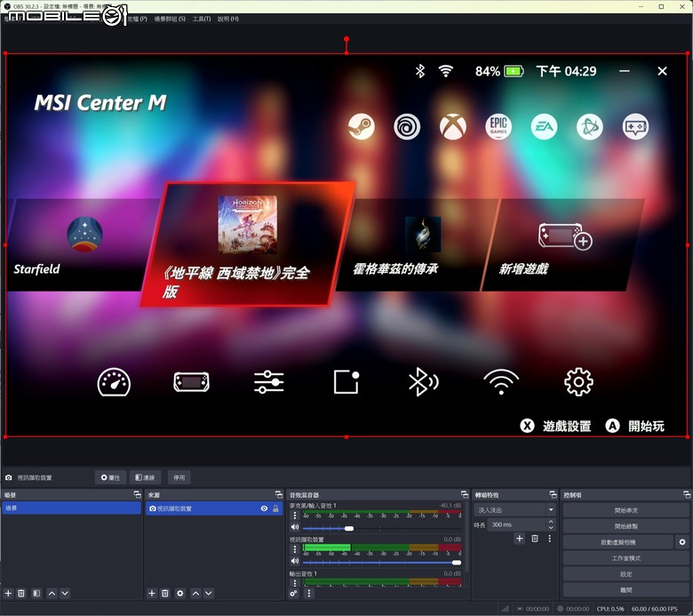Open options menu for 視訊擷取裝置 audio

pyautogui.click(x=295, y=549)
